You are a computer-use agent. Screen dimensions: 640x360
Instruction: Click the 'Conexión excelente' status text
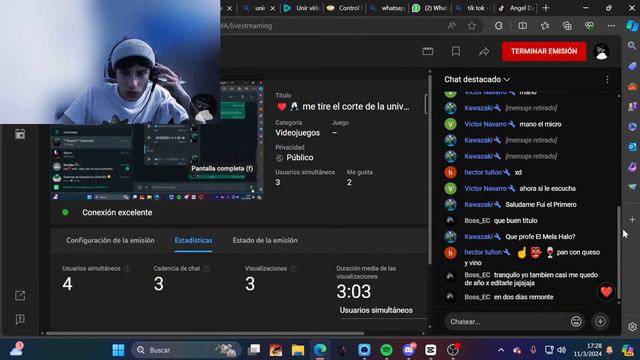(117, 212)
